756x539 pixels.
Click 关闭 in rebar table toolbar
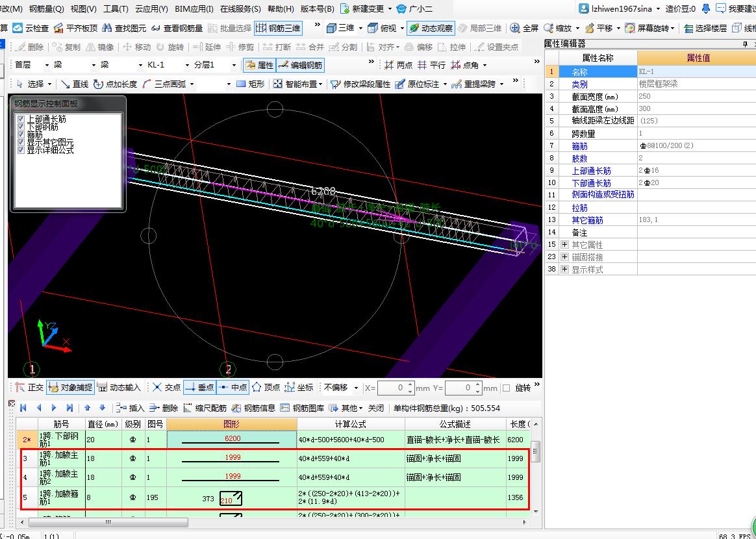[376, 408]
